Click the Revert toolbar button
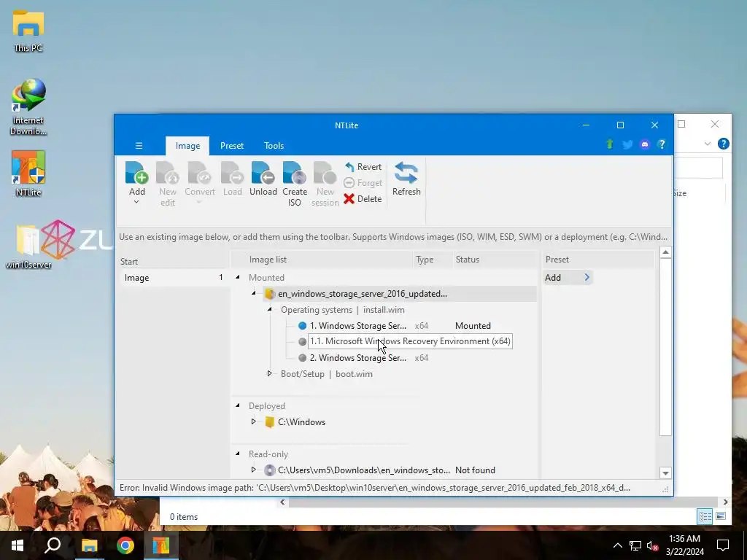 point(363,167)
